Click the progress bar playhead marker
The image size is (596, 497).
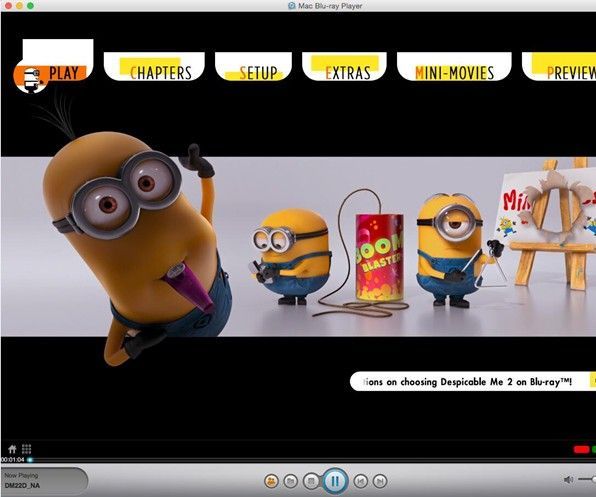[30, 460]
